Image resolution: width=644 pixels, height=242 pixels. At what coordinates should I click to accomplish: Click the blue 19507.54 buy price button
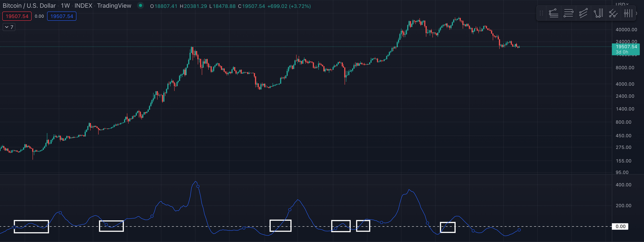point(62,16)
